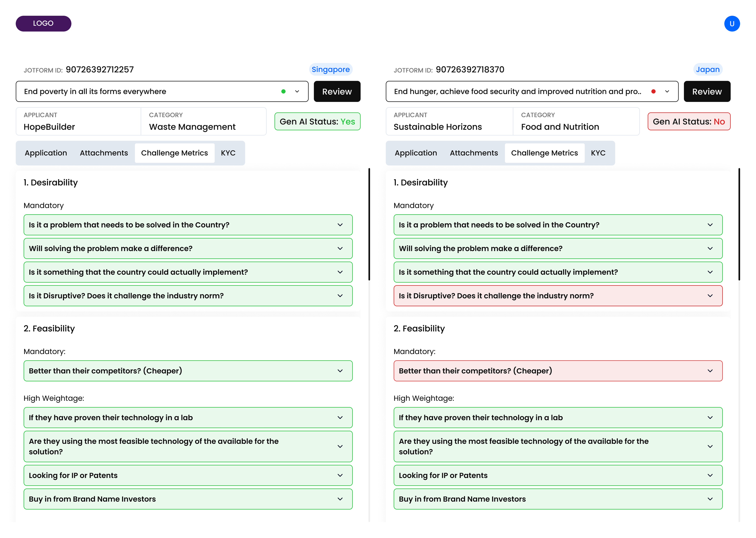This screenshot has height=538, width=756.
Task: Open HopeBuilder's KYC tab
Action: (228, 153)
